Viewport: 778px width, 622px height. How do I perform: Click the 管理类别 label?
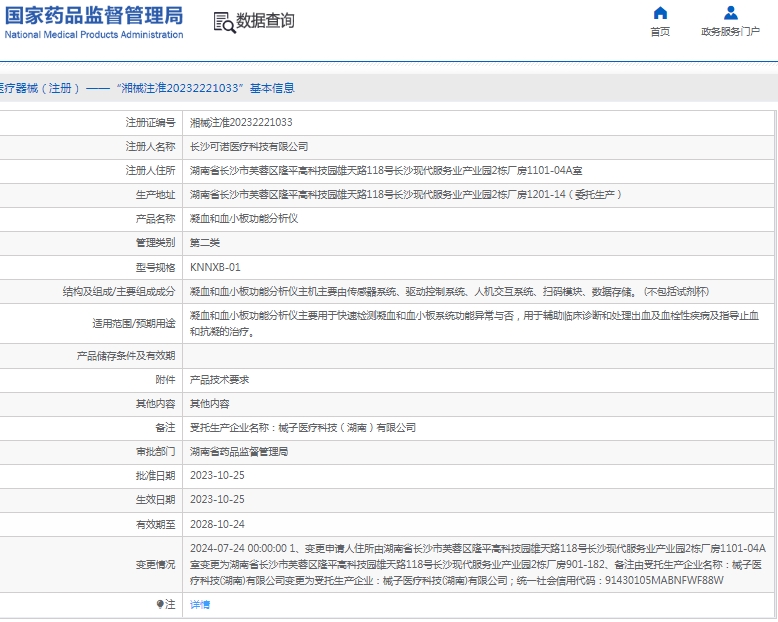point(155,243)
